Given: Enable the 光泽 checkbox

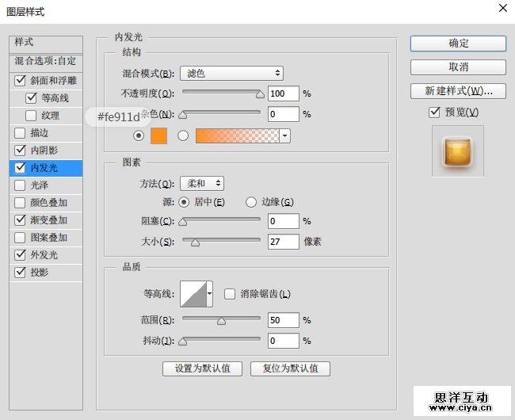Looking at the screenshot, I should tap(20, 185).
